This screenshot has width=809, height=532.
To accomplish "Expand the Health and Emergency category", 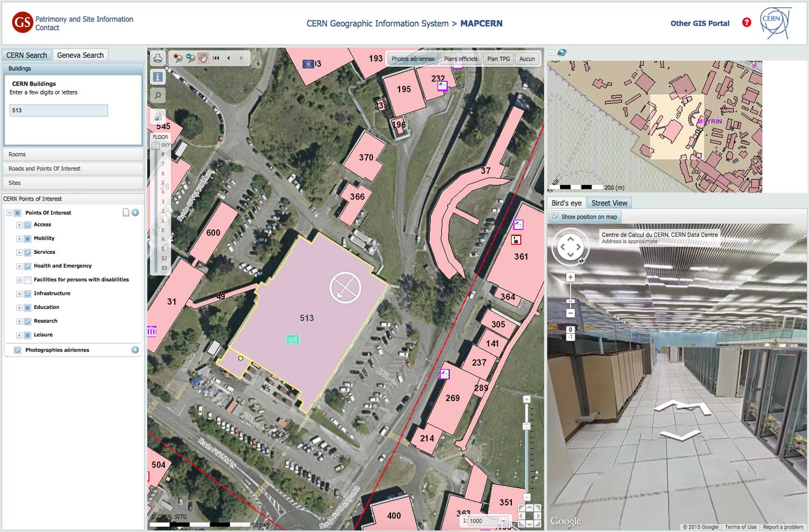I will 19,266.
